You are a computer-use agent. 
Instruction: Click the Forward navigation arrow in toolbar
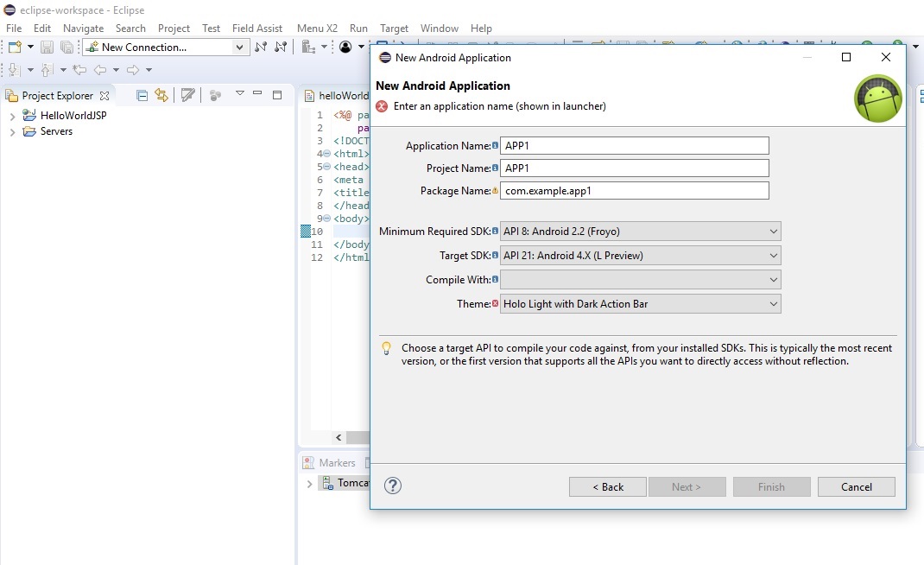133,70
